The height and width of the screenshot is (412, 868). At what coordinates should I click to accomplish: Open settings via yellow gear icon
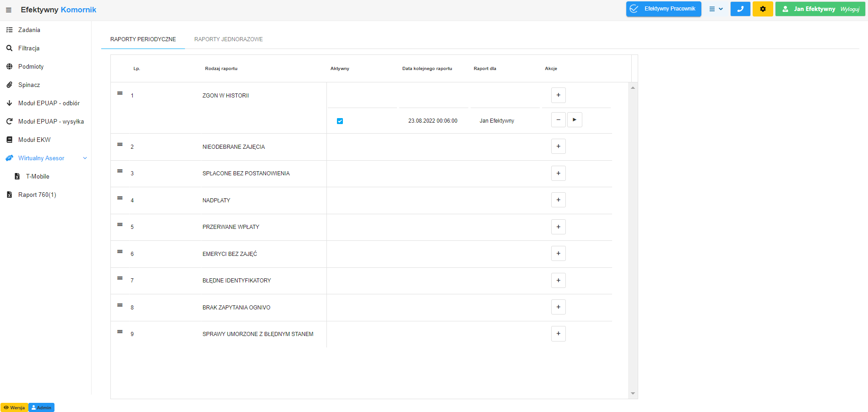click(x=763, y=9)
